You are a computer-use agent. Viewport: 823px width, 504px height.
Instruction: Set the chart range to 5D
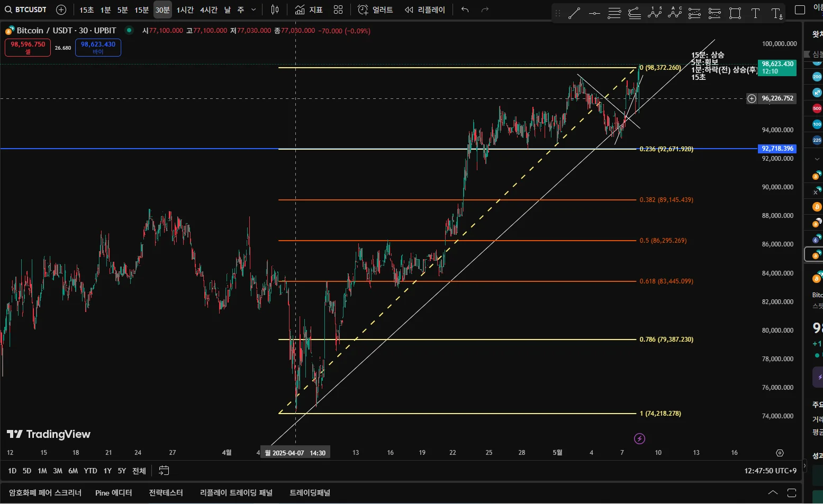point(27,471)
